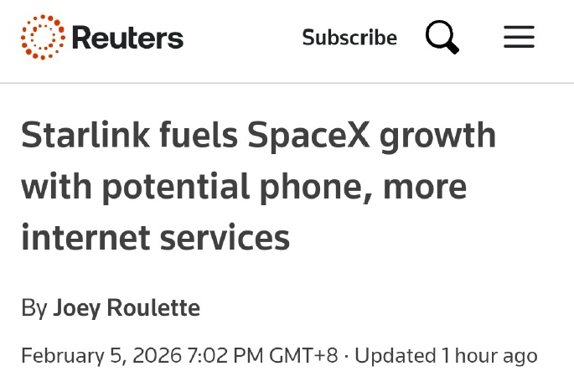This screenshot has height=392, width=574.
Task: Open author Joey Roulette's profile
Action: 127,307
